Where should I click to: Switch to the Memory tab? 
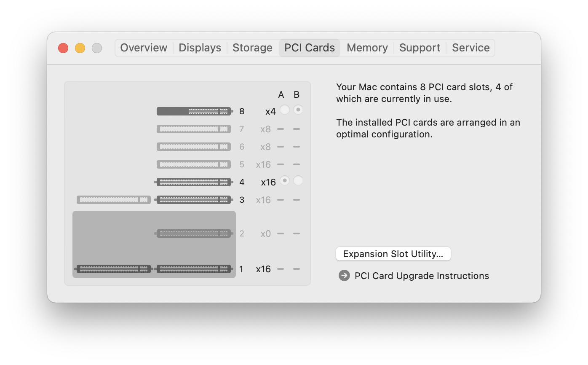point(367,48)
